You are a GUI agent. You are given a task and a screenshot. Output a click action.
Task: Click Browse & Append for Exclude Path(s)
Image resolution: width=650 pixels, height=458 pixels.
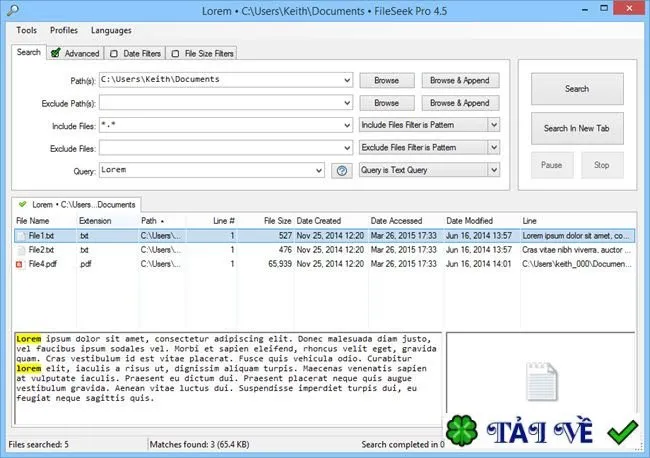460,103
